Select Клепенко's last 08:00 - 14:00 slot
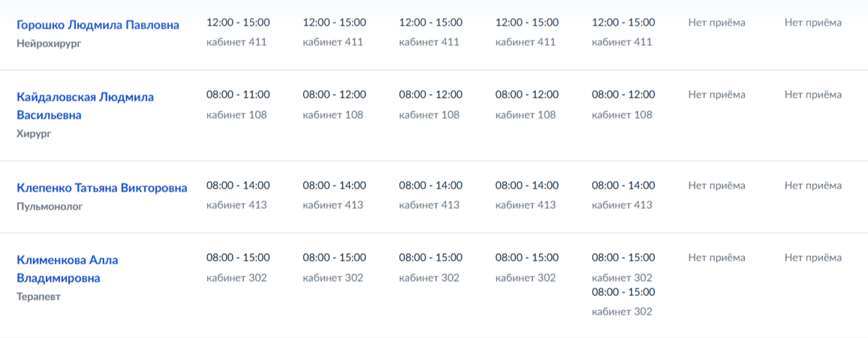The image size is (868, 338). 623,186
